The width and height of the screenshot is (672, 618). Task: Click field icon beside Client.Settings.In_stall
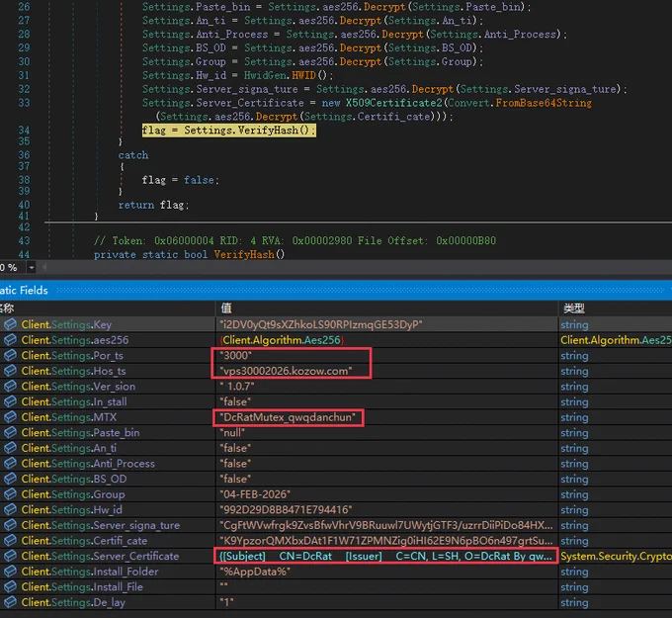pos(10,401)
